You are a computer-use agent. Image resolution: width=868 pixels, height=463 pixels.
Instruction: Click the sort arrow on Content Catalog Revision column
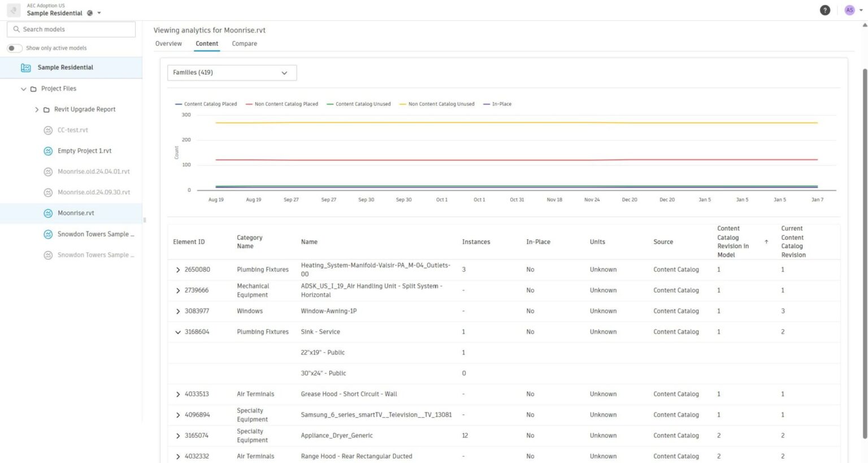coord(766,242)
